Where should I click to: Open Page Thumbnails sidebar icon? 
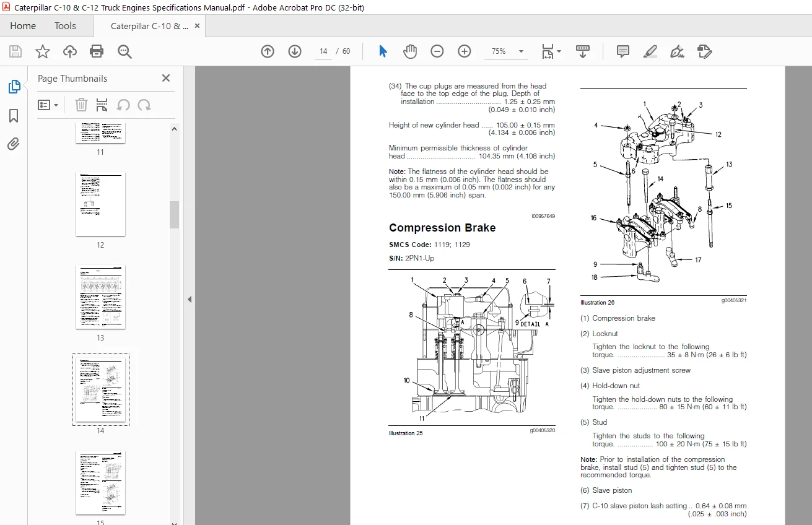pos(14,87)
